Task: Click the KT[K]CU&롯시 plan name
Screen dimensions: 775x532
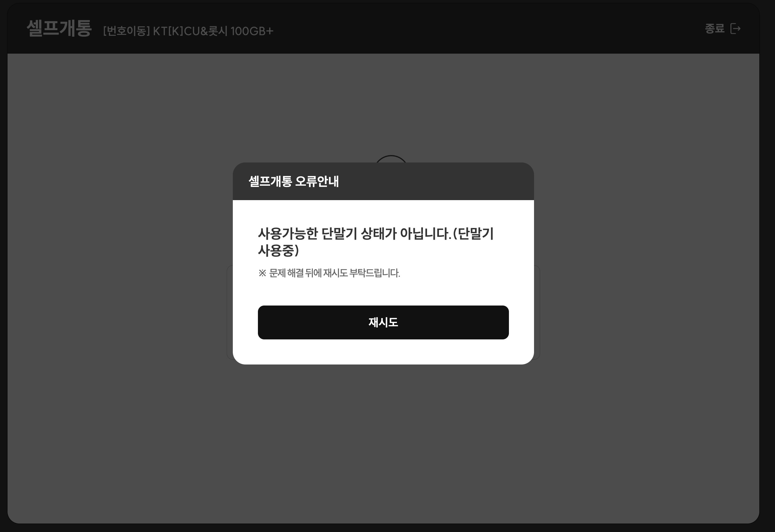Action: pos(190,31)
